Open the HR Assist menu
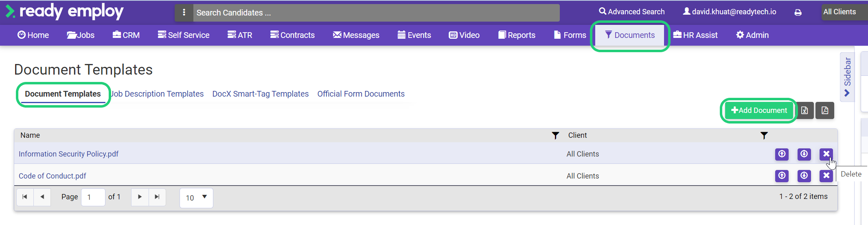Viewport: 868px width, 225px height. point(695,35)
